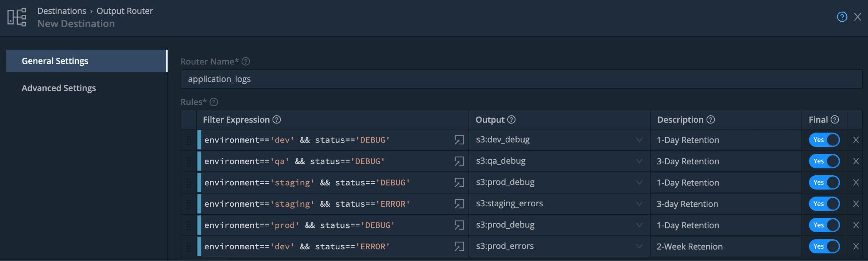This screenshot has width=868, height=261.
Task: Click the help icon in top-right header
Action: click(842, 17)
